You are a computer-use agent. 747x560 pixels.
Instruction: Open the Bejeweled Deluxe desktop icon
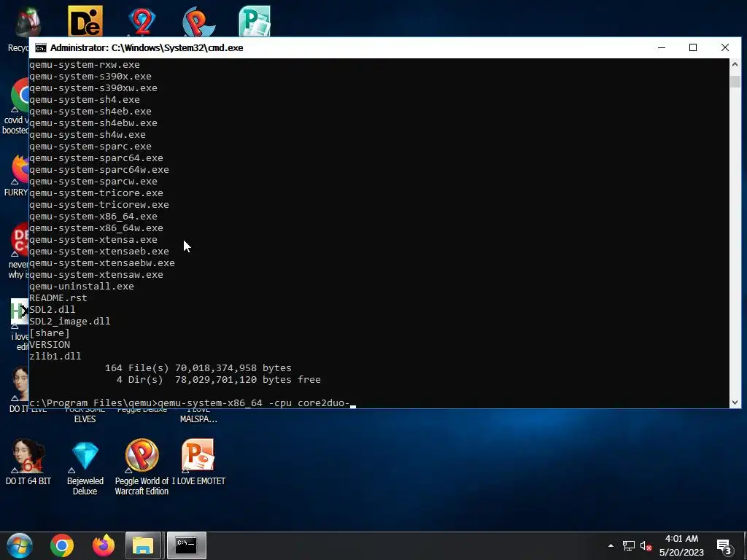85,467
